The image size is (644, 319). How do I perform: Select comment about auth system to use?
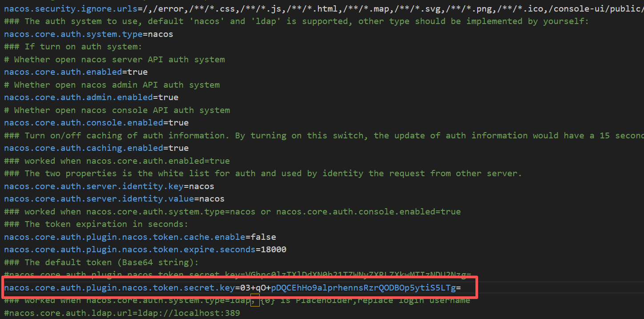click(296, 21)
